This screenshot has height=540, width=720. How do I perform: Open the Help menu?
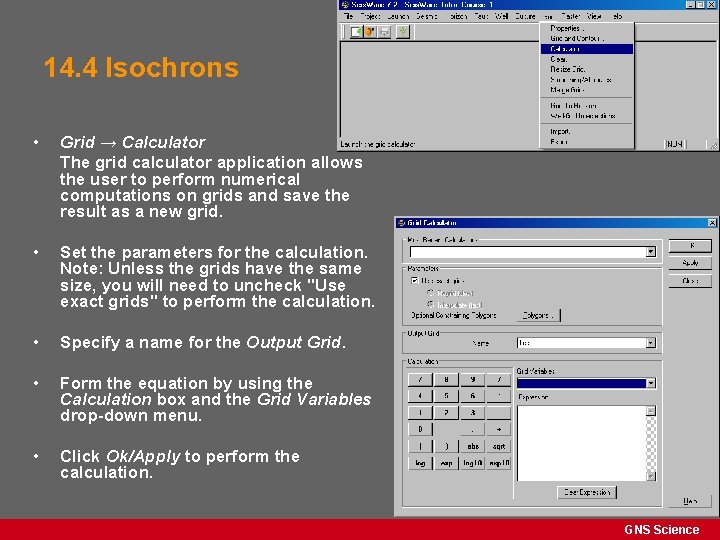[617, 16]
